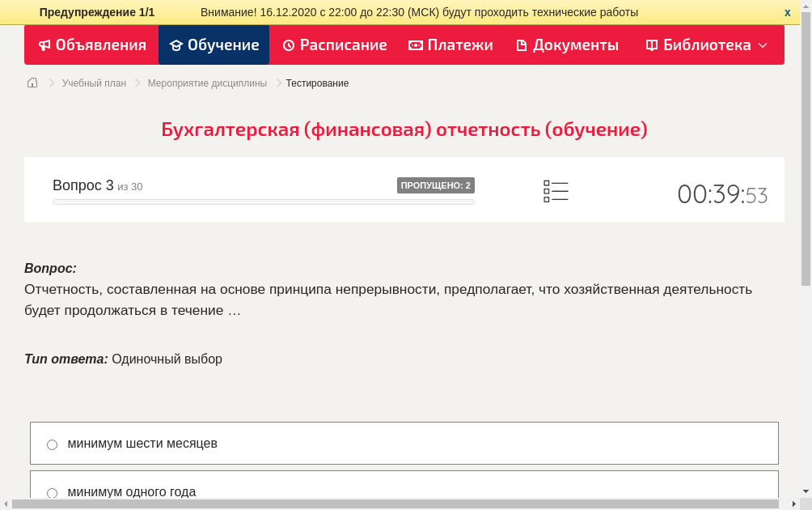Click the document icon beside Документы
Viewport: 812px width, 510px height.
pos(522,45)
